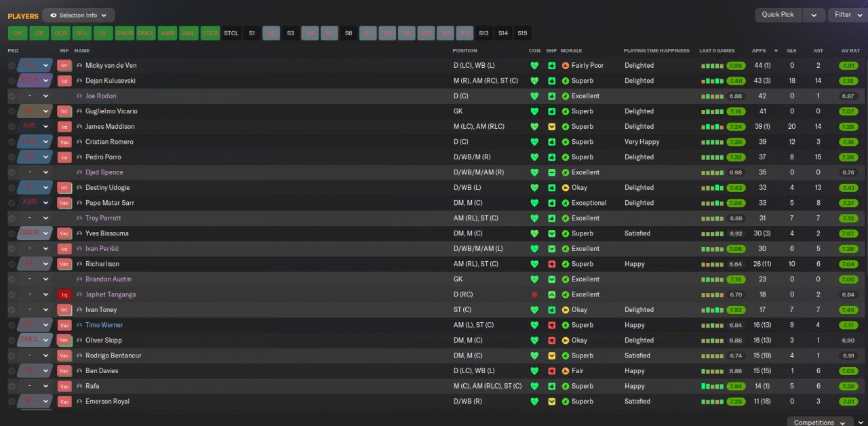Tick the pick checkbox for Brandon Austin
This screenshot has height=426, width=868.
coord(12,279)
